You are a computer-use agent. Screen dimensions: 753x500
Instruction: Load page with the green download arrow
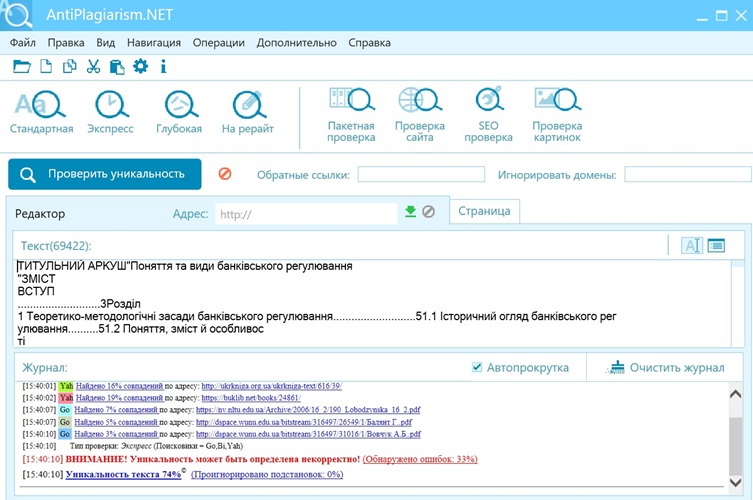[411, 211]
